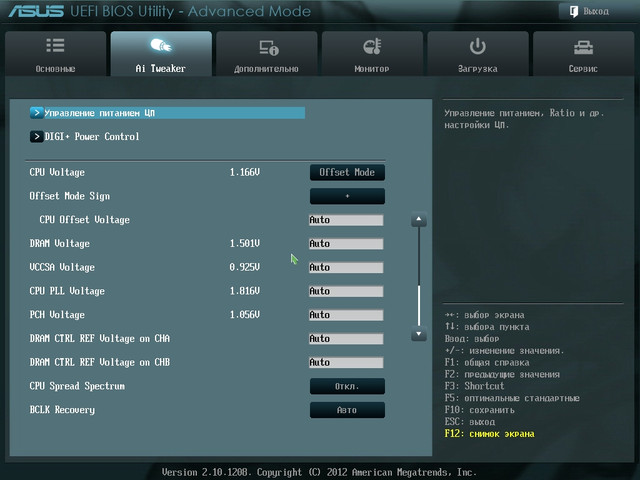Image resolution: width=640 pixels, height=480 pixels.
Task: Open the Основные tab
Action: (56, 53)
